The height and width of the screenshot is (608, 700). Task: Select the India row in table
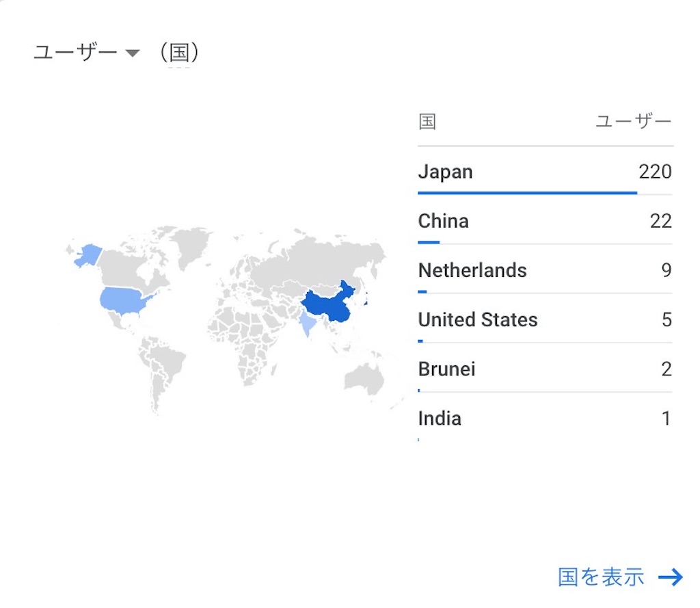point(545,419)
